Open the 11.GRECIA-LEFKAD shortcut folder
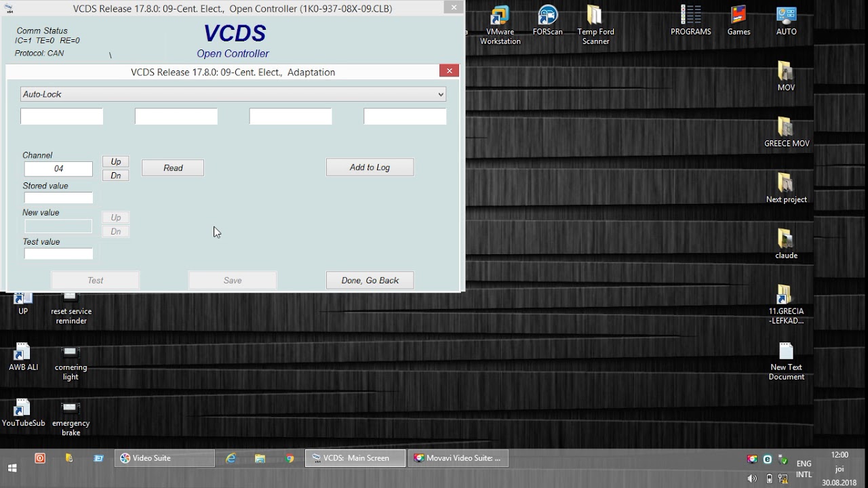This screenshot has height=488, width=868. point(786,305)
